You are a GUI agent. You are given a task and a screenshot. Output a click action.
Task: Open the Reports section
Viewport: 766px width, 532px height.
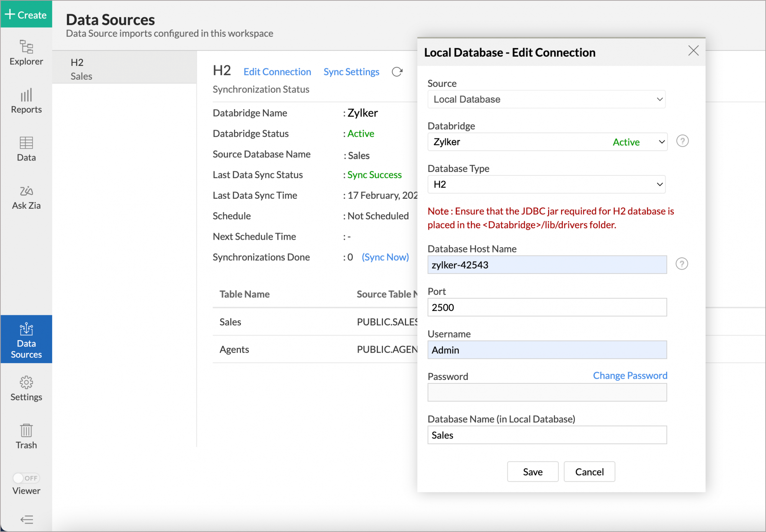[26, 101]
